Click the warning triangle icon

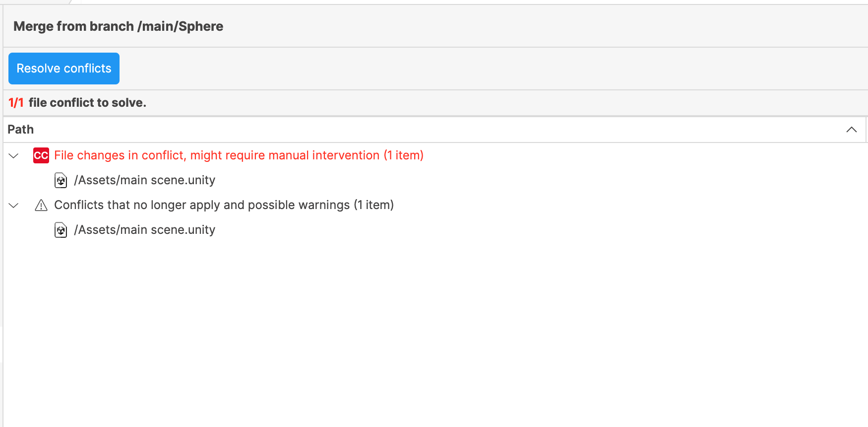(41, 205)
